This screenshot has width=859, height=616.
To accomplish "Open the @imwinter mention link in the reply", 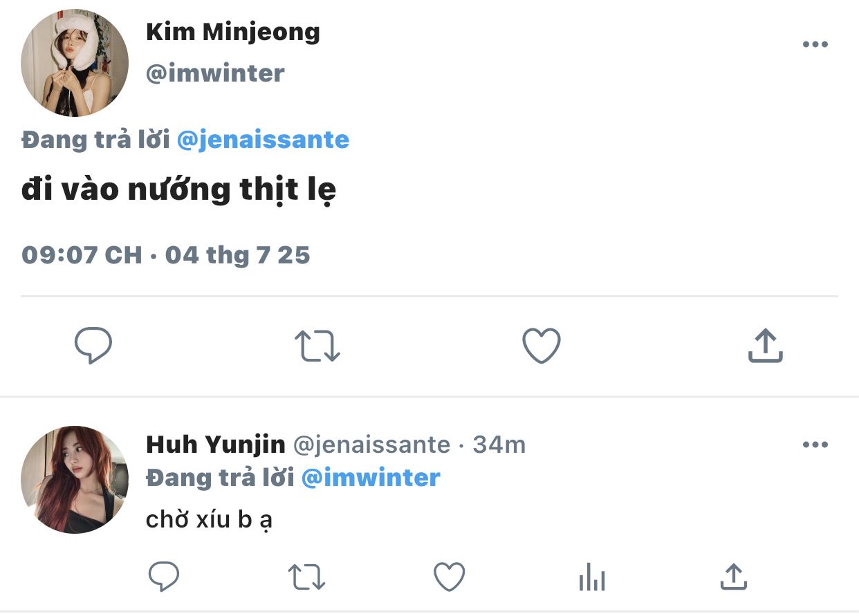I will tap(371, 478).
